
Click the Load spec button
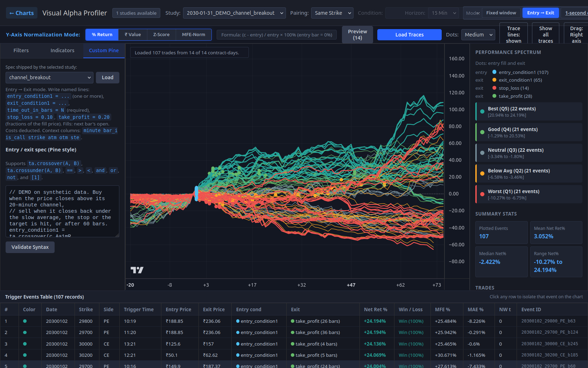pyautogui.click(x=107, y=77)
